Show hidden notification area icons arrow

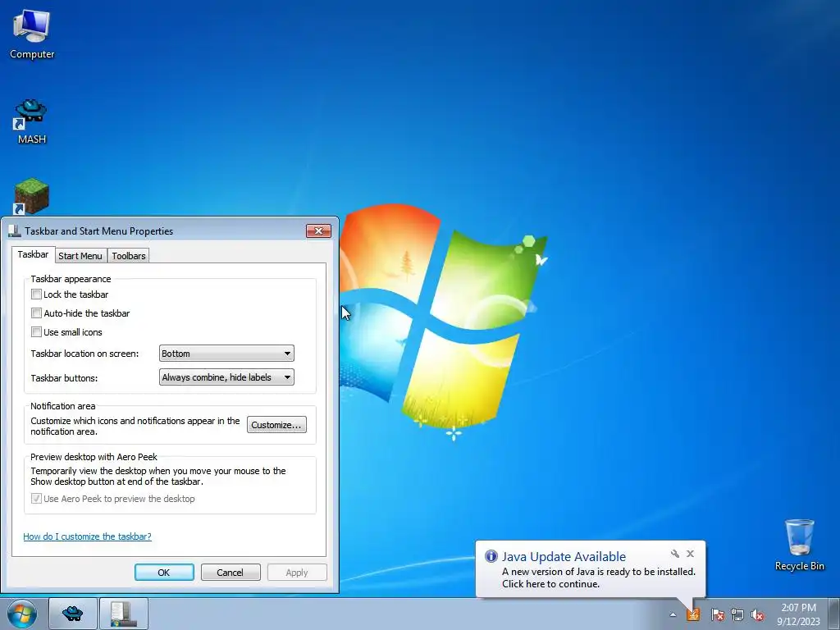tap(673, 615)
